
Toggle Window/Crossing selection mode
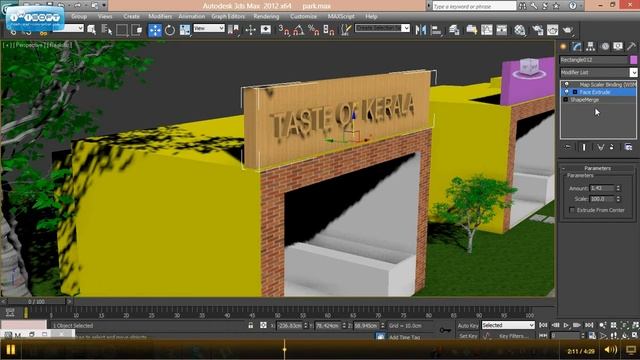coord(137,30)
